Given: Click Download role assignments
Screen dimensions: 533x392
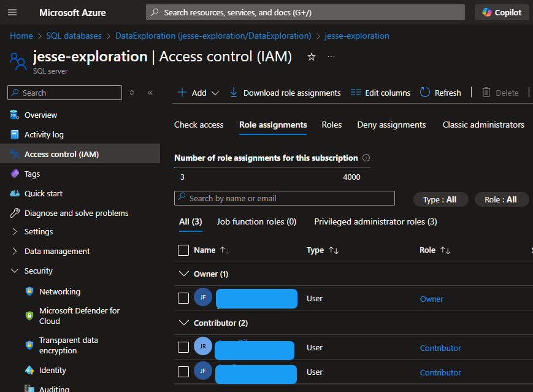Looking at the screenshot, I should [285, 93].
